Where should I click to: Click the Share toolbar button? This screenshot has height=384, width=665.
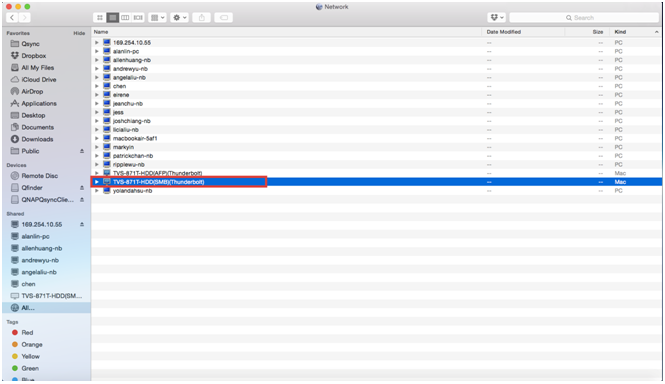click(x=202, y=17)
